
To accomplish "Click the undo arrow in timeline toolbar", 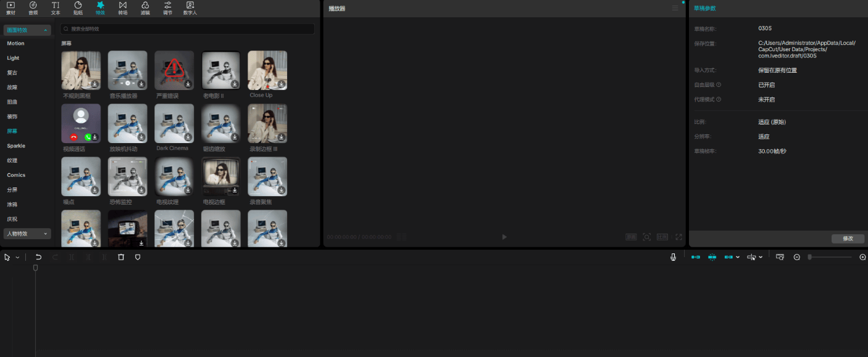I will point(38,257).
